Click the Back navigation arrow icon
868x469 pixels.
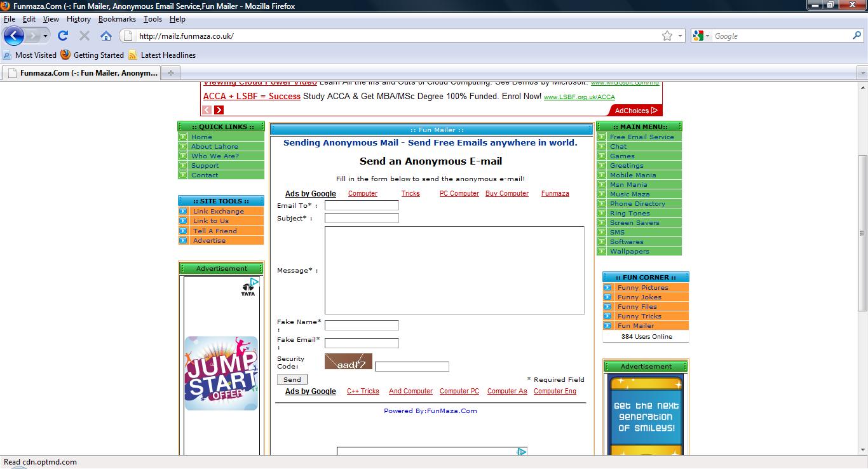point(13,36)
